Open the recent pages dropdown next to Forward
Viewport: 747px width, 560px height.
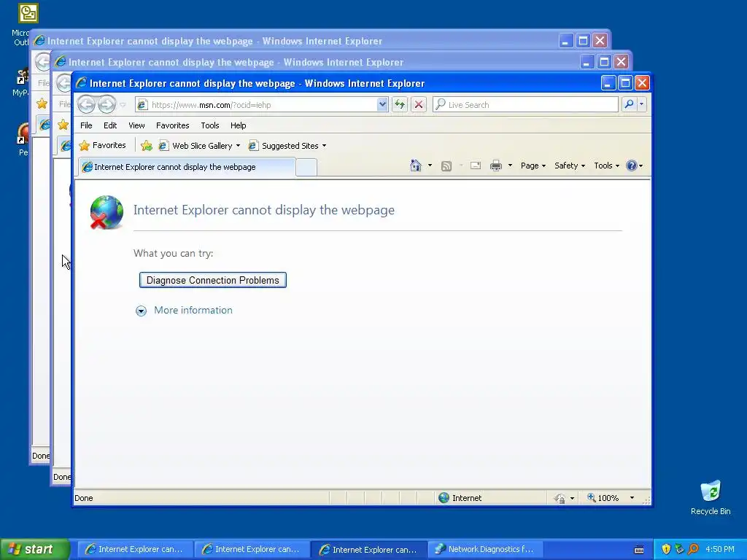pyautogui.click(x=123, y=105)
